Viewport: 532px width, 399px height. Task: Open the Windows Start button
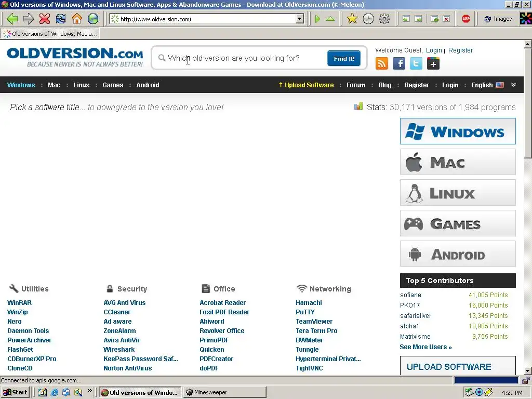pos(15,392)
